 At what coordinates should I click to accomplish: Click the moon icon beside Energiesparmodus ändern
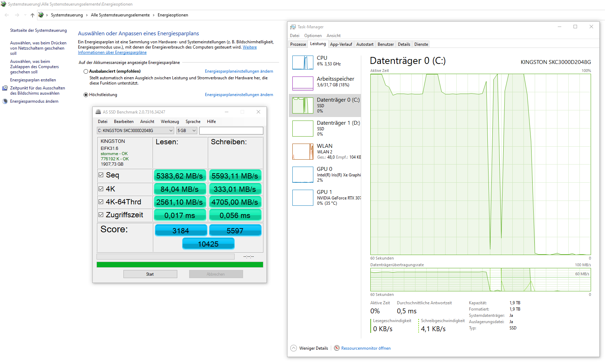[x=5, y=101]
